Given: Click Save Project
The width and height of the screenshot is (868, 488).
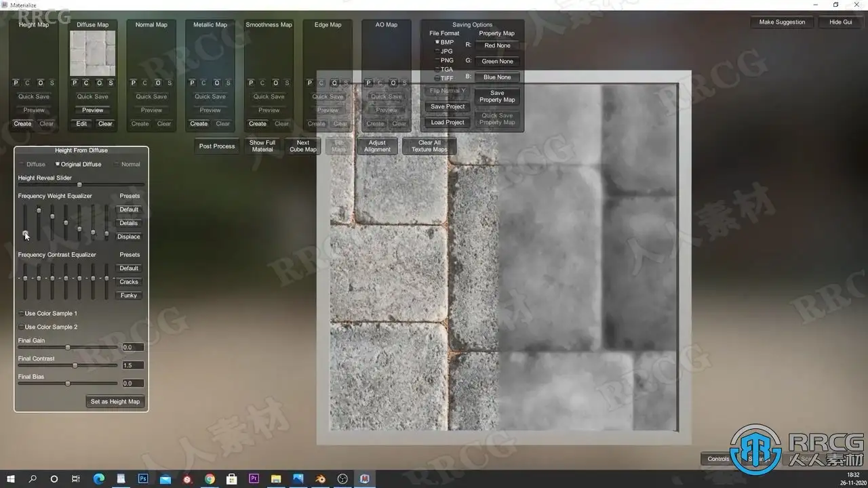Looking at the screenshot, I should tap(448, 106).
